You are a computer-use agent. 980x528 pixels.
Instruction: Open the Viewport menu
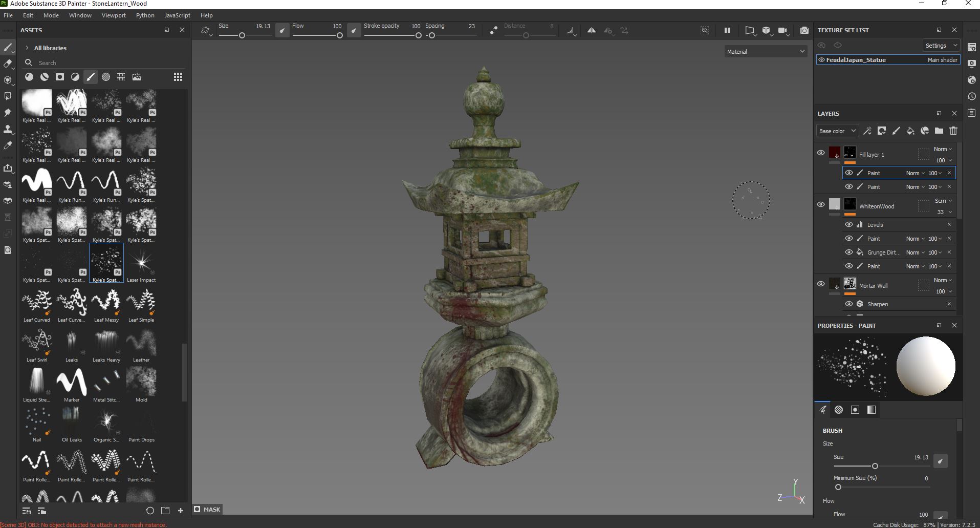114,15
